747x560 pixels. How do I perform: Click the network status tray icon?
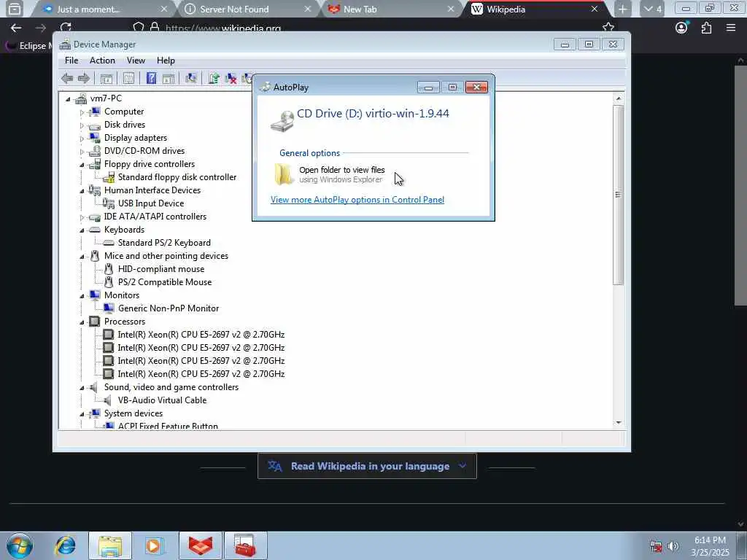[x=656, y=546]
